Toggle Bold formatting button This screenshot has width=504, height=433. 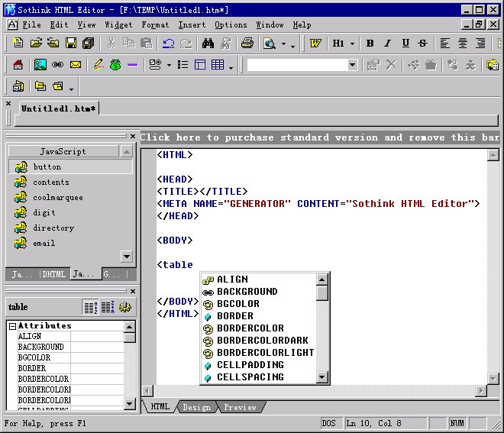point(370,43)
